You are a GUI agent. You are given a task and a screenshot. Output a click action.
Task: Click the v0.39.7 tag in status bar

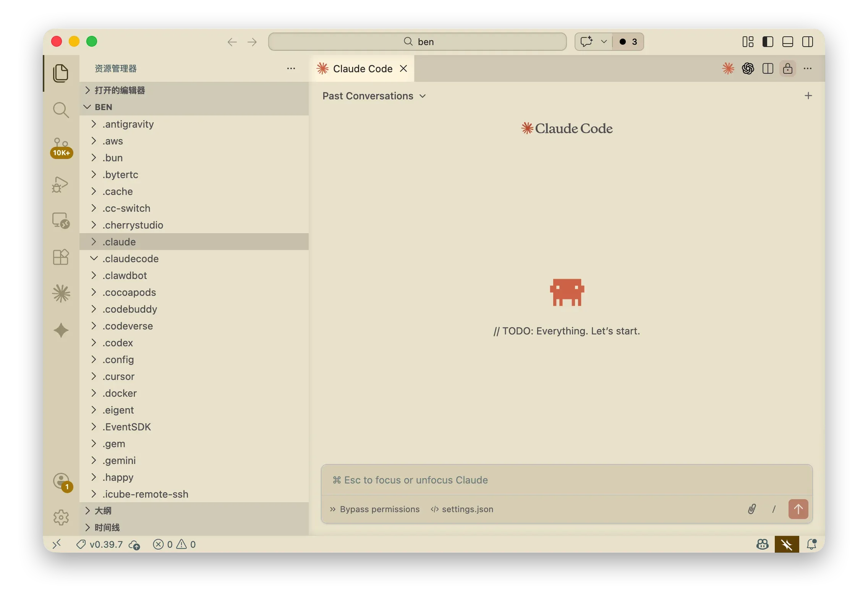[x=100, y=544]
